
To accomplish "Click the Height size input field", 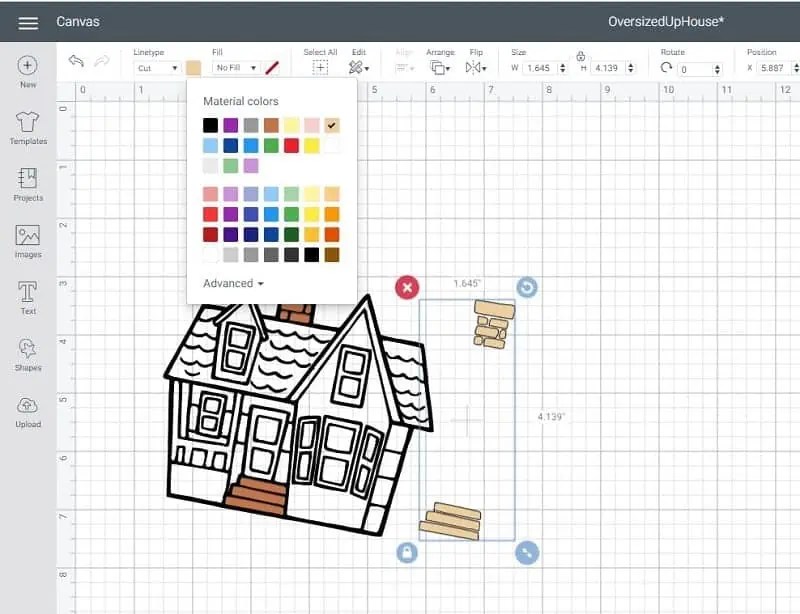I will pos(608,68).
